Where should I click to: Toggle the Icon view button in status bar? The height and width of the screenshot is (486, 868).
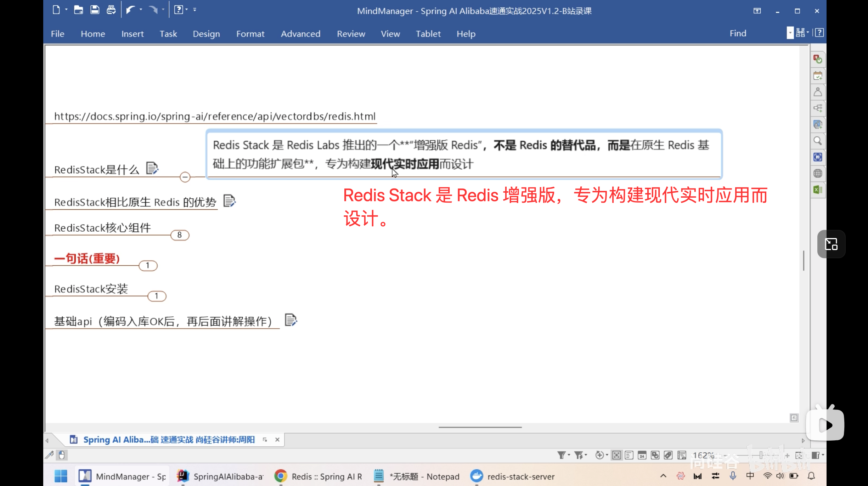pos(655,455)
